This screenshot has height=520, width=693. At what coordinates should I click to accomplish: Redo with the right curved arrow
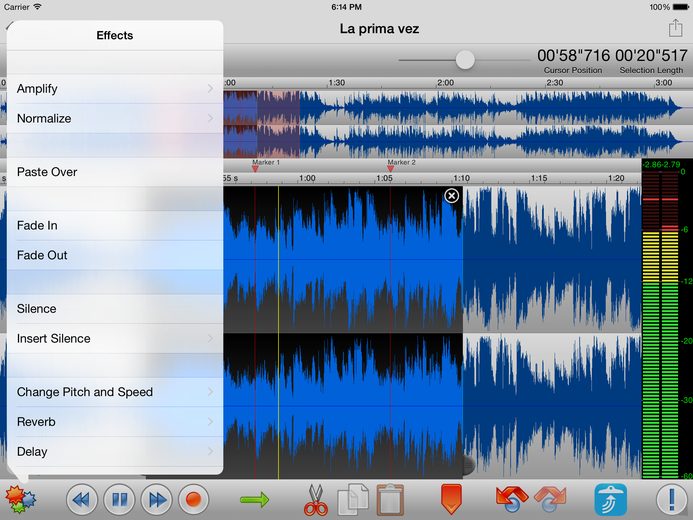point(550,499)
